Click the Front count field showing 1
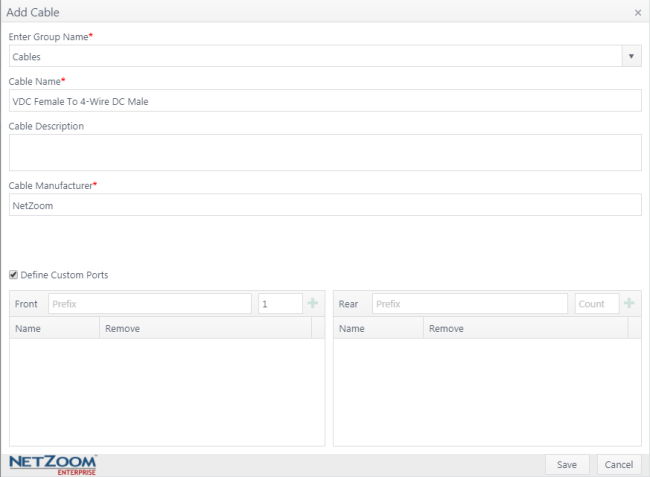Viewport: 650px width, 477px height. click(x=280, y=304)
